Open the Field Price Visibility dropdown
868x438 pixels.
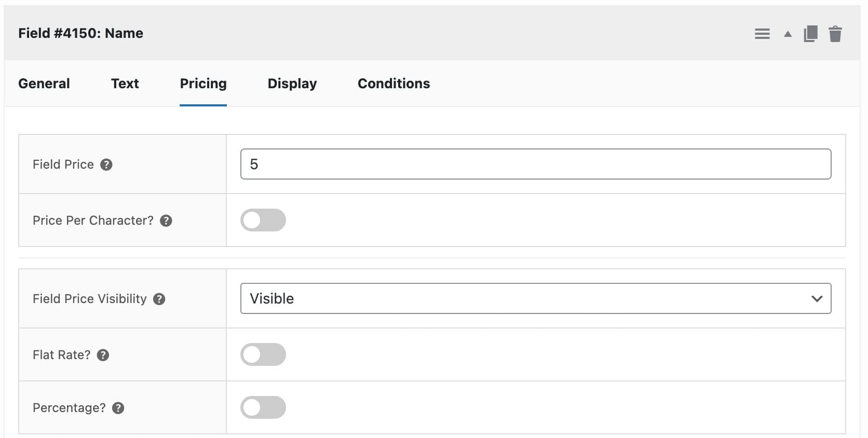[x=535, y=298]
